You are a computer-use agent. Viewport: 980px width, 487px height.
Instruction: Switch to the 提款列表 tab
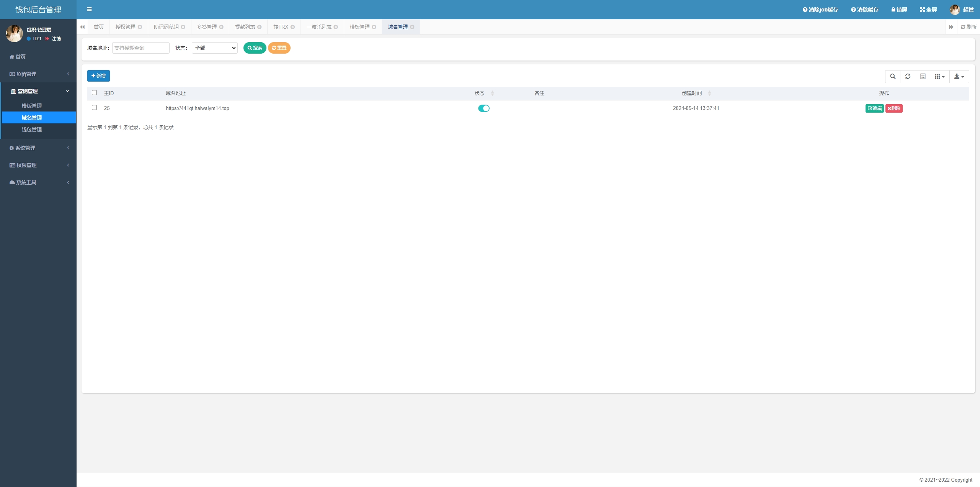(245, 27)
